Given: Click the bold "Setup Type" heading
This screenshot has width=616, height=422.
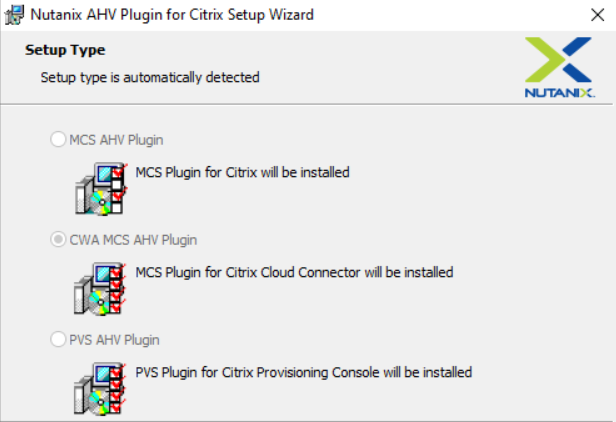Looking at the screenshot, I should [65, 50].
